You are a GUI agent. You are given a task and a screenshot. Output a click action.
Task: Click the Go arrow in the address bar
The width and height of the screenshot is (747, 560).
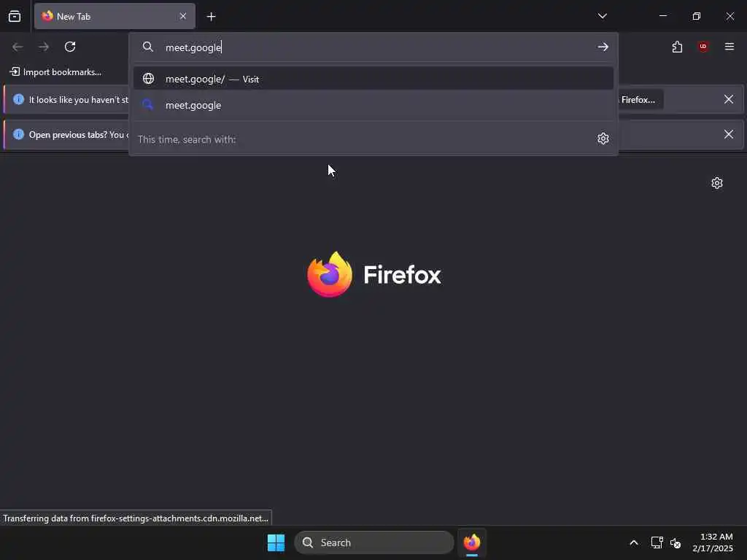pyautogui.click(x=603, y=47)
